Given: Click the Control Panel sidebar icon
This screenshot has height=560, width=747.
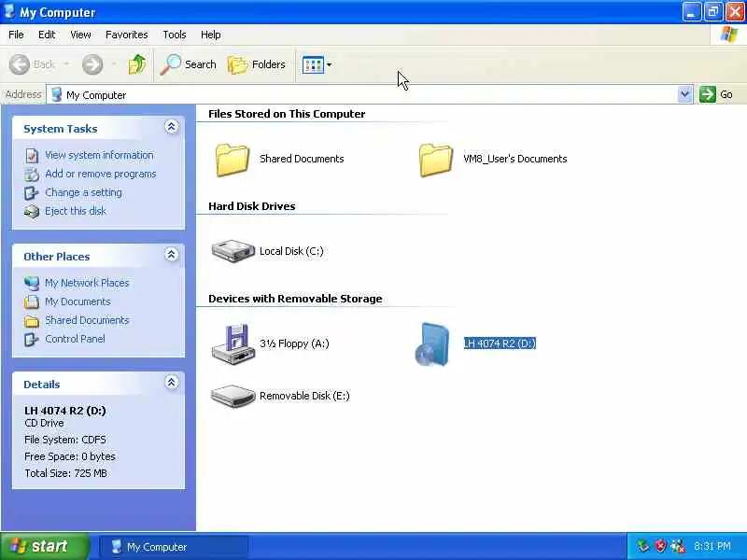Looking at the screenshot, I should (32, 339).
